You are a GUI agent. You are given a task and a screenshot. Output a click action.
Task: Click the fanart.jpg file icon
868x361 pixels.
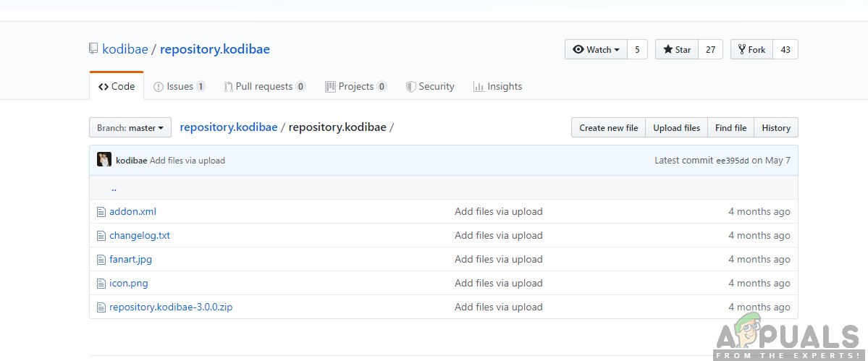pyautogui.click(x=101, y=259)
